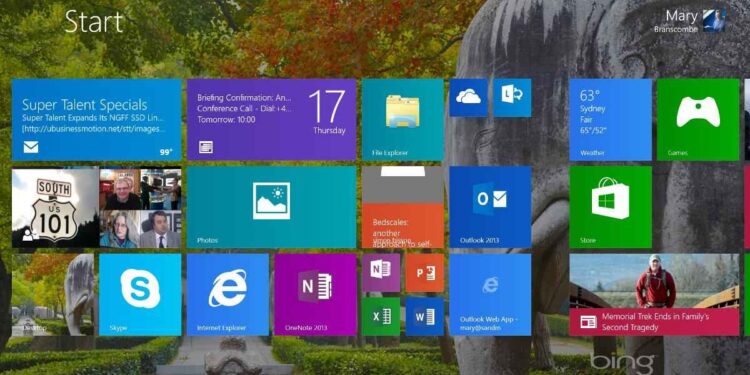Launch File Explorer tile
Viewport: 750px width, 375px height.
(x=403, y=120)
